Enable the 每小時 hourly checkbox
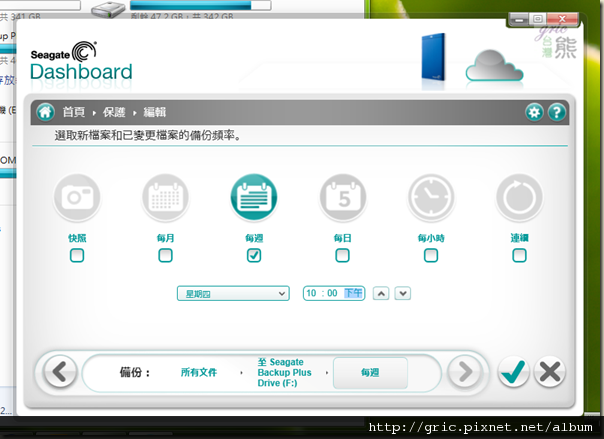The height and width of the screenshot is (439, 604). 431,255
